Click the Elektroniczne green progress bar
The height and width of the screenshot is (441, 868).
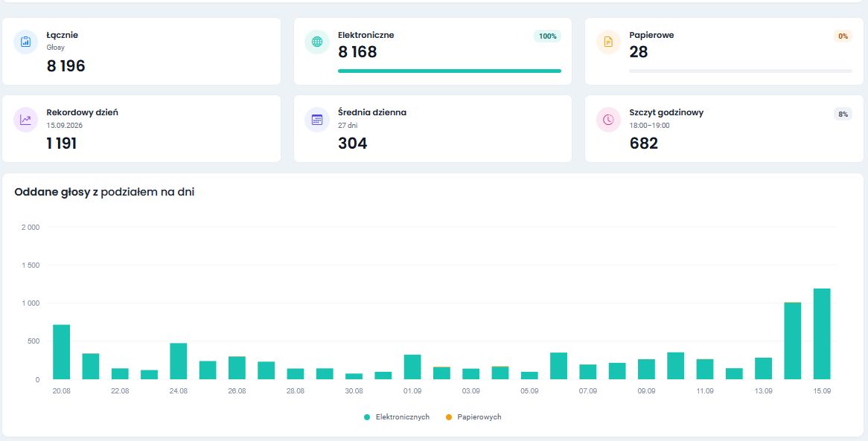point(450,71)
